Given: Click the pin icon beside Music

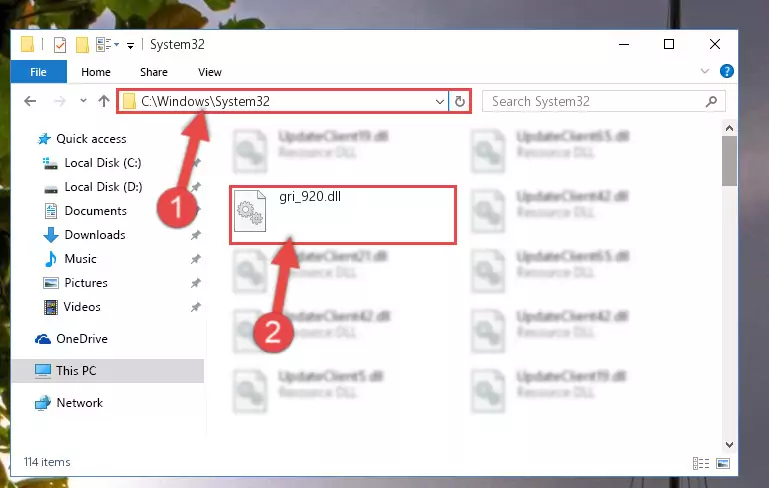Looking at the screenshot, I should pos(196,259).
